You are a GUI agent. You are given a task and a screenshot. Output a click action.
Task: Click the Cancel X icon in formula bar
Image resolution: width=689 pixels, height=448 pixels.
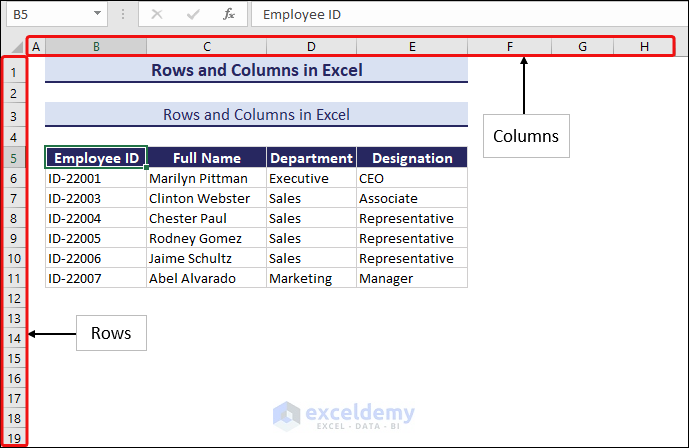point(157,14)
